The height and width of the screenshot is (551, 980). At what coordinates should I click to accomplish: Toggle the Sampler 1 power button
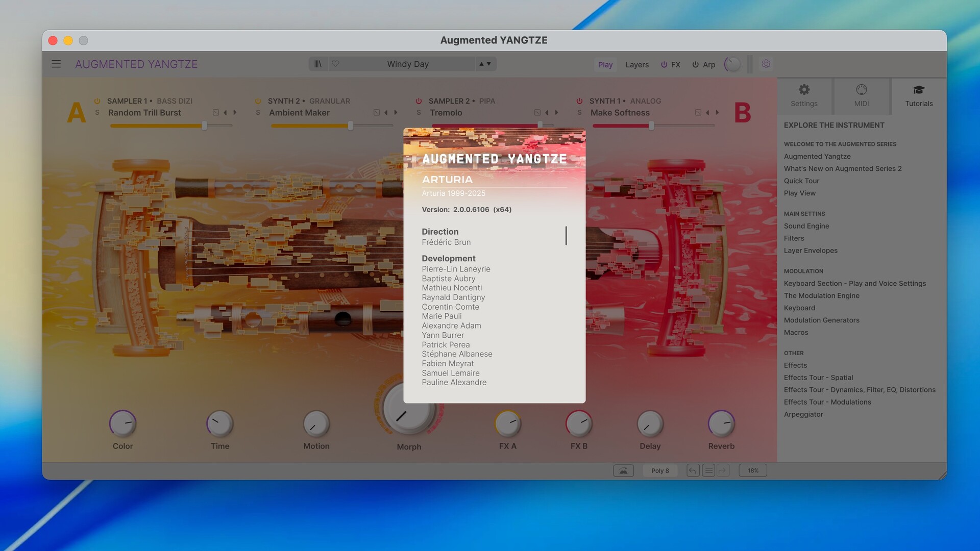point(97,101)
